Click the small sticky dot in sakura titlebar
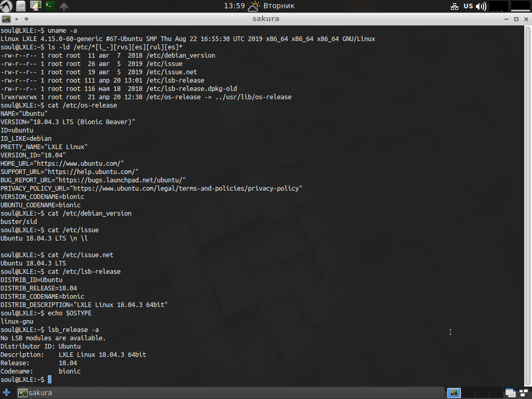The width and height of the screenshot is (532, 399). (x=17, y=19)
